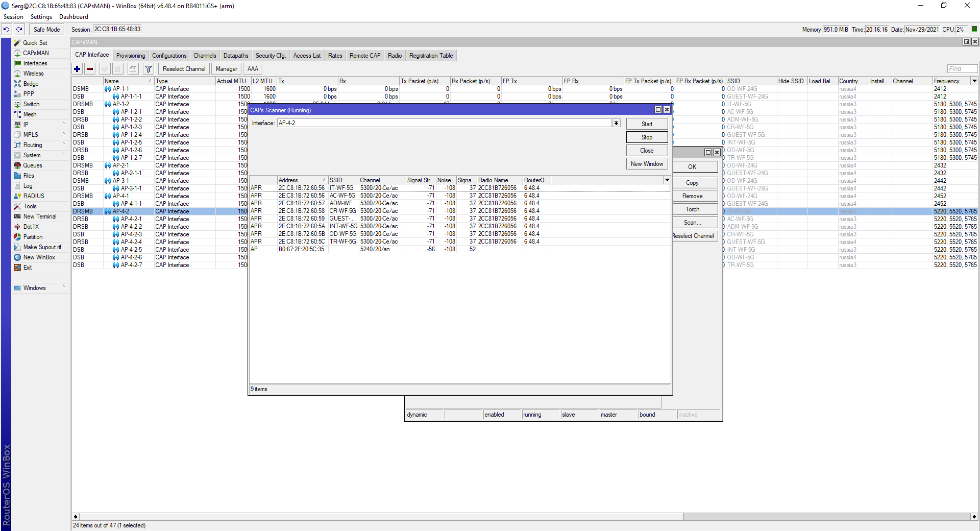Open New Terminal from sidebar
980x531 pixels.
pos(40,216)
